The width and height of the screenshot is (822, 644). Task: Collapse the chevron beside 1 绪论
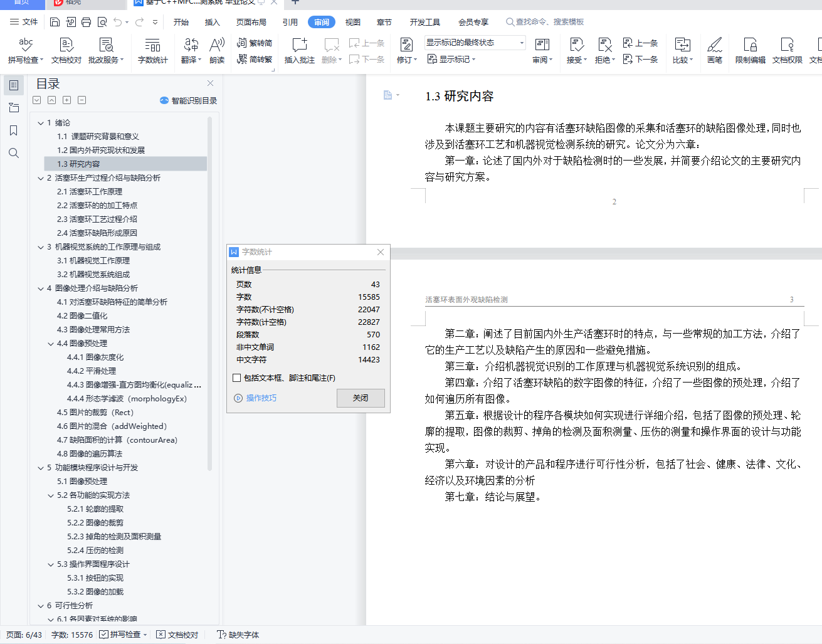[41, 123]
